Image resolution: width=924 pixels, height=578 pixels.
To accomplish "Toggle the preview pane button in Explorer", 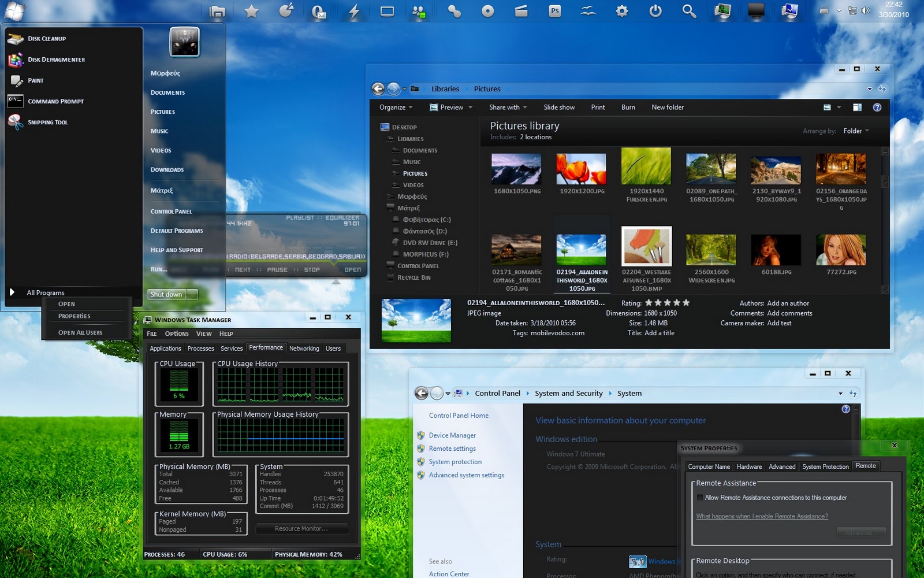I will pos(857,107).
